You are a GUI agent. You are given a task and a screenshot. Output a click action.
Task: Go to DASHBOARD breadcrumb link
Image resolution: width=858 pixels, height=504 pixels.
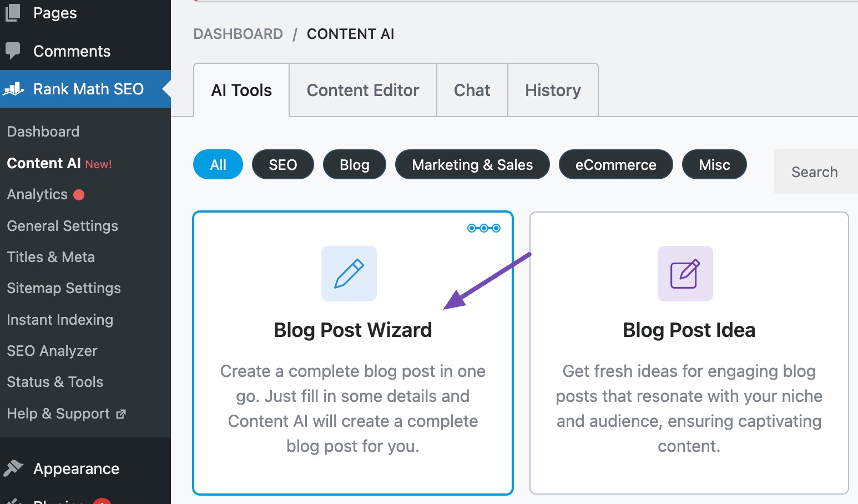click(238, 34)
